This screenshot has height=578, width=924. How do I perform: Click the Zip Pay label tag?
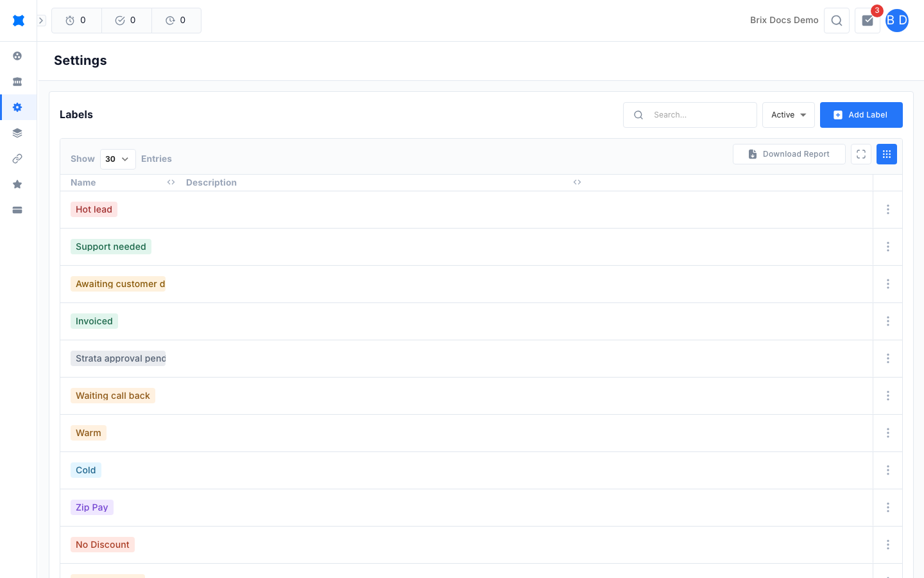coord(92,507)
